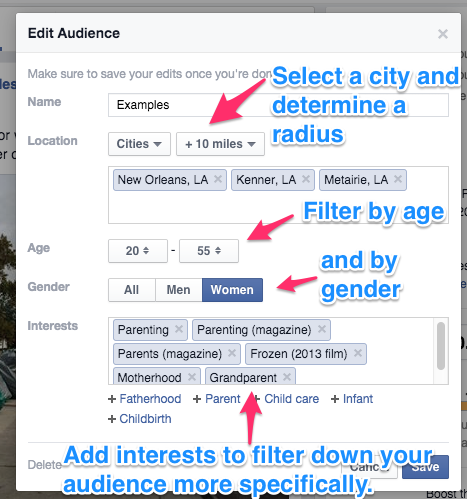Screen dimensions: 467x499
Task: Add the Fatherhood suggested interest
Action: coord(145,399)
